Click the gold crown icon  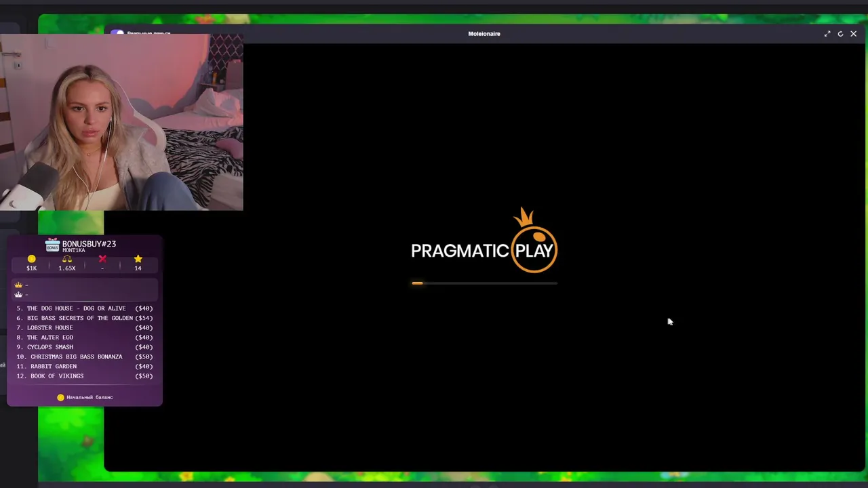[18, 285]
